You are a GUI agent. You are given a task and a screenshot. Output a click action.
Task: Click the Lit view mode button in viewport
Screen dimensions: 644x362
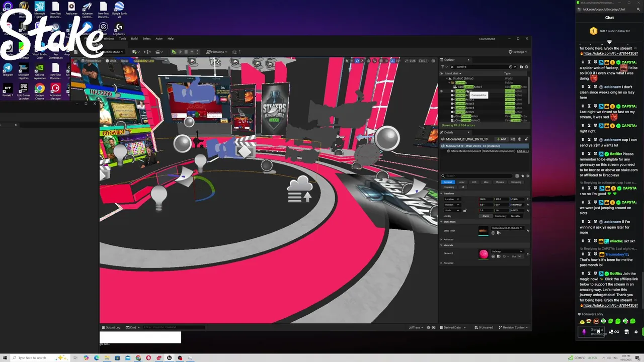(110, 61)
